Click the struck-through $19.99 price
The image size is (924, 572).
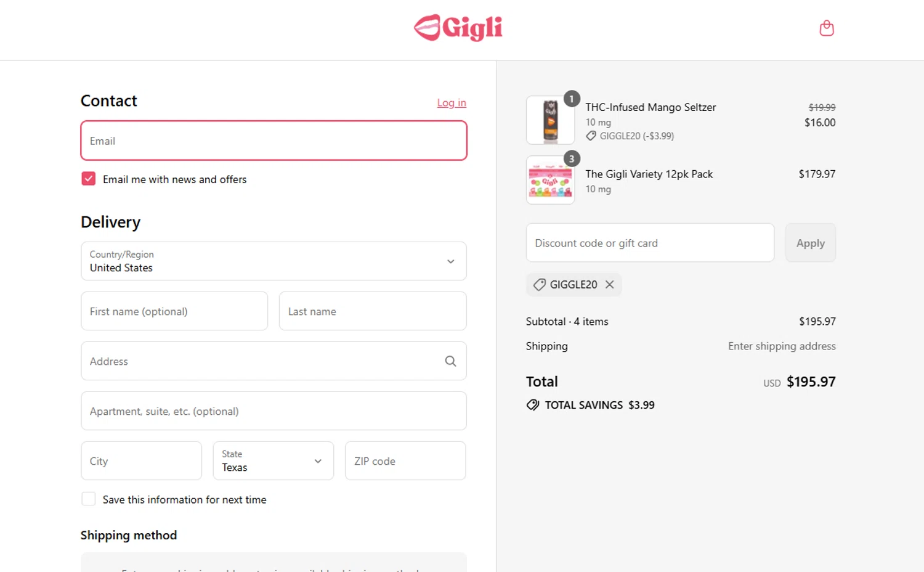pos(822,107)
